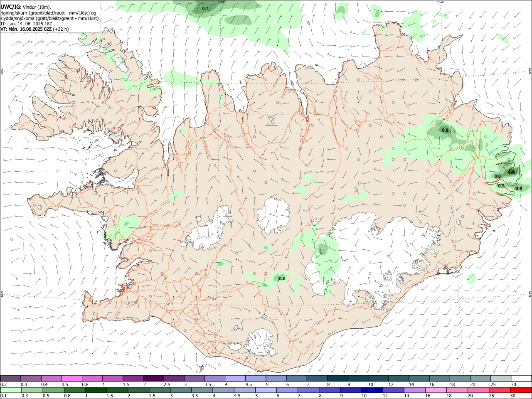The height and width of the screenshot is (399, 532).
Task: Click the '4.5' tick label of the upper scale
Action: (x=249, y=384)
